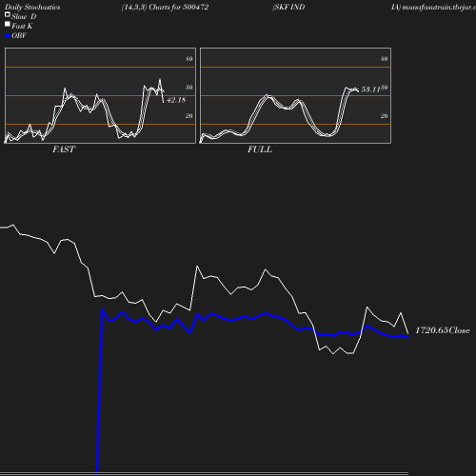The width and height of the screenshot is (476, 476).
Task: Select the 'Daily Stochastics' title text
Action: pyautogui.click(x=32, y=8)
